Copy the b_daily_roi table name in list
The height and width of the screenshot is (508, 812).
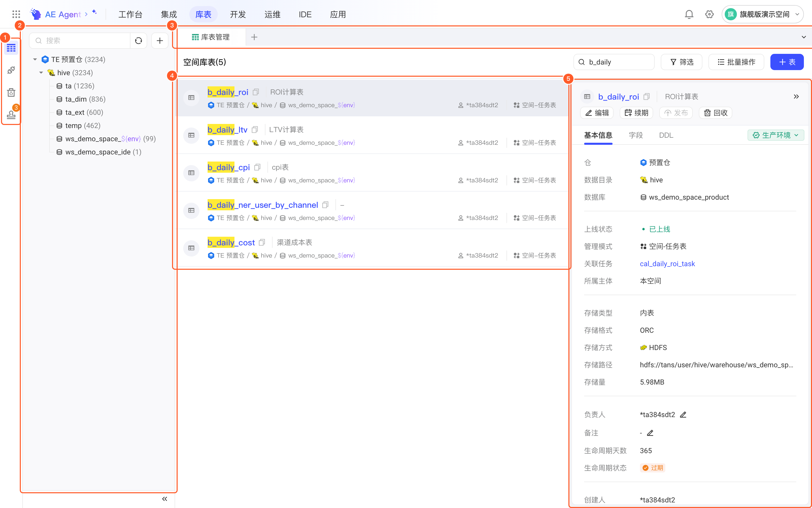[x=256, y=92]
